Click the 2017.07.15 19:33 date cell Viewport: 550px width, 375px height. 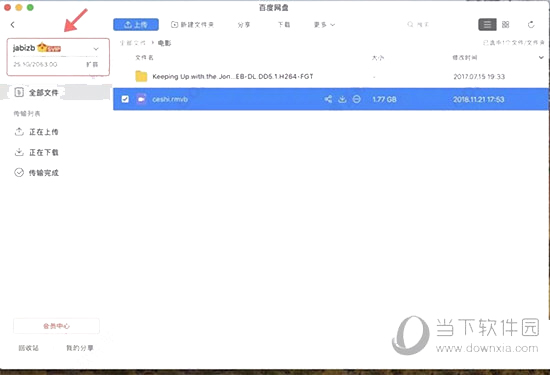[x=479, y=76]
